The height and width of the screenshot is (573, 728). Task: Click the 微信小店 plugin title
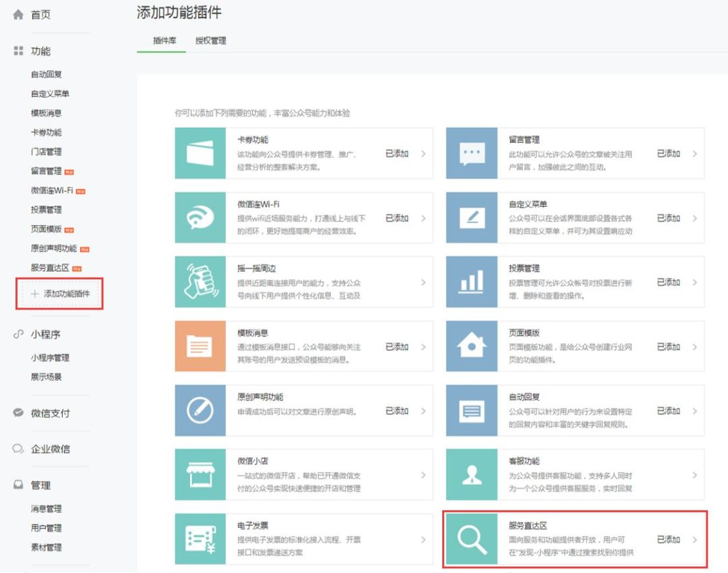253,461
